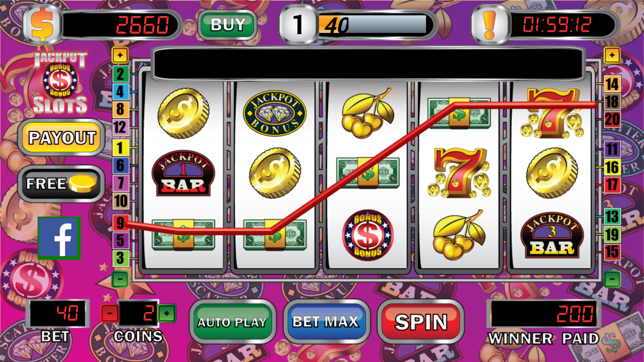Image resolution: width=644 pixels, height=362 pixels.
Task: Increase paylines with left yellow plus button
Action: point(120,55)
